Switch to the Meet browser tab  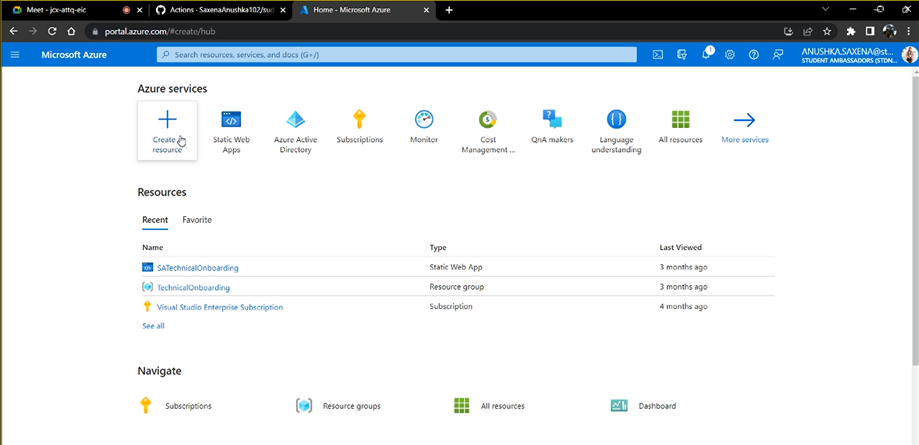tap(76, 10)
